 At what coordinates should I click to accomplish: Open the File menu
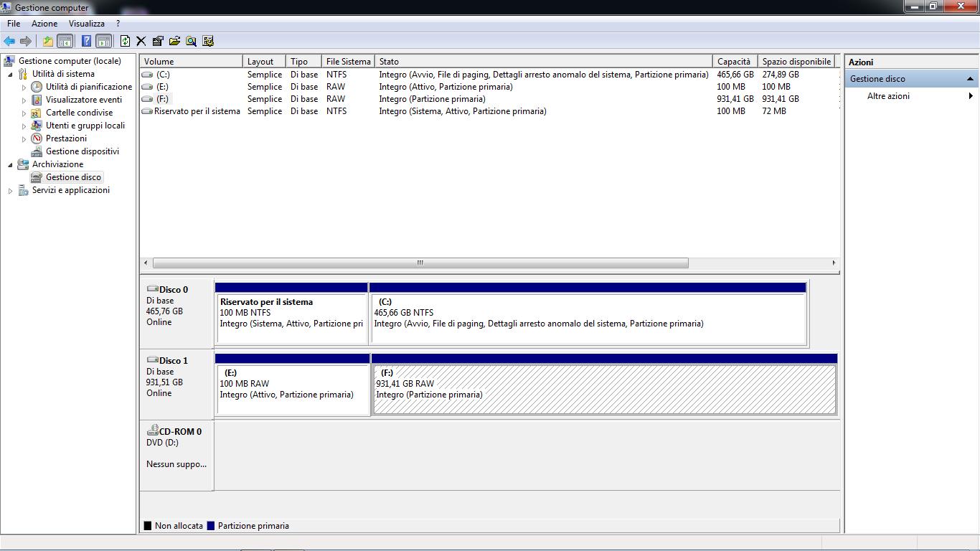click(14, 24)
